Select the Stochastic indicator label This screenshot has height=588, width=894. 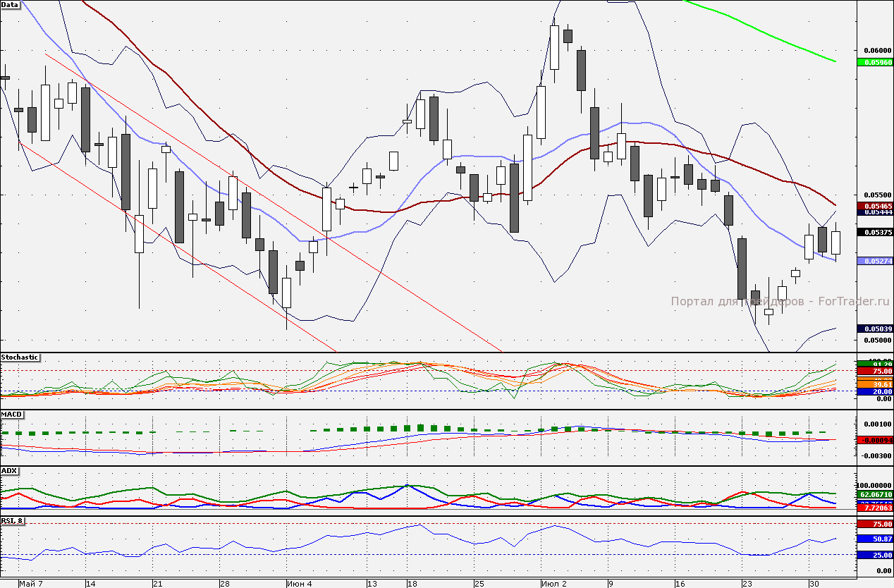pos(20,357)
